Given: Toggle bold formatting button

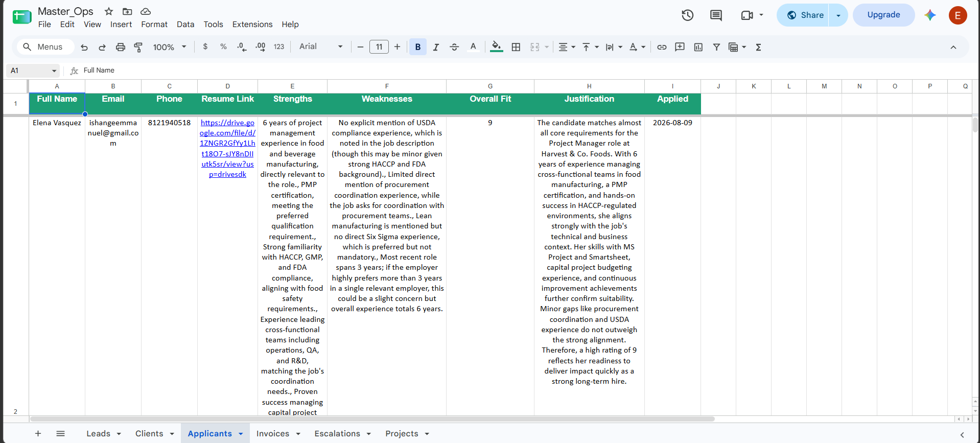Looking at the screenshot, I should coord(418,47).
